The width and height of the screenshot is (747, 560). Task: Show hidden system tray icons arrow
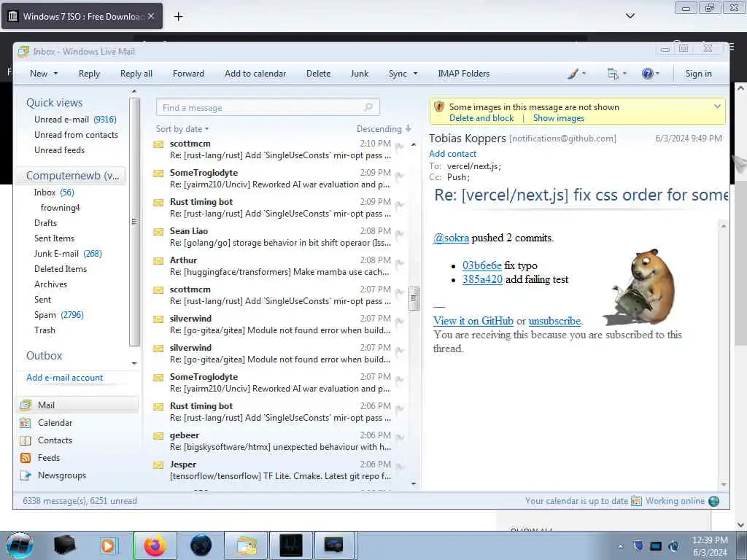[x=620, y=547]
